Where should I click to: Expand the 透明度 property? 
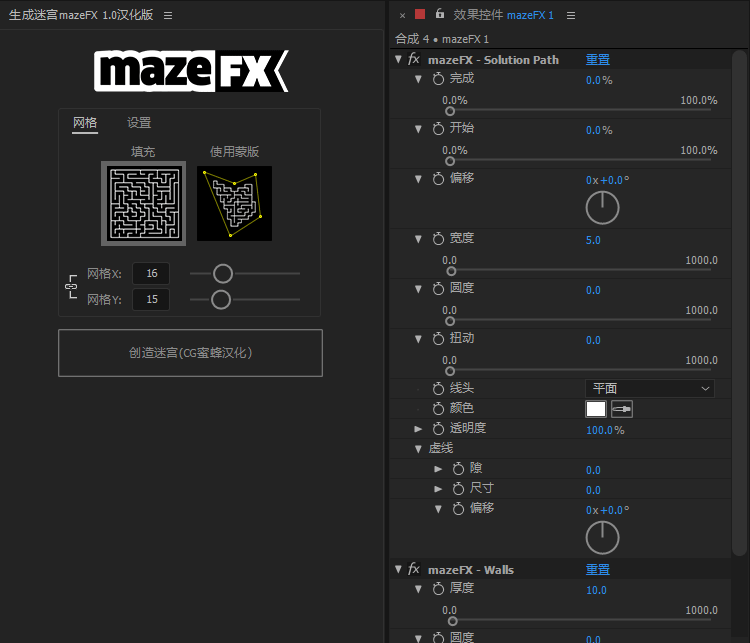click(x=418, y=429)
